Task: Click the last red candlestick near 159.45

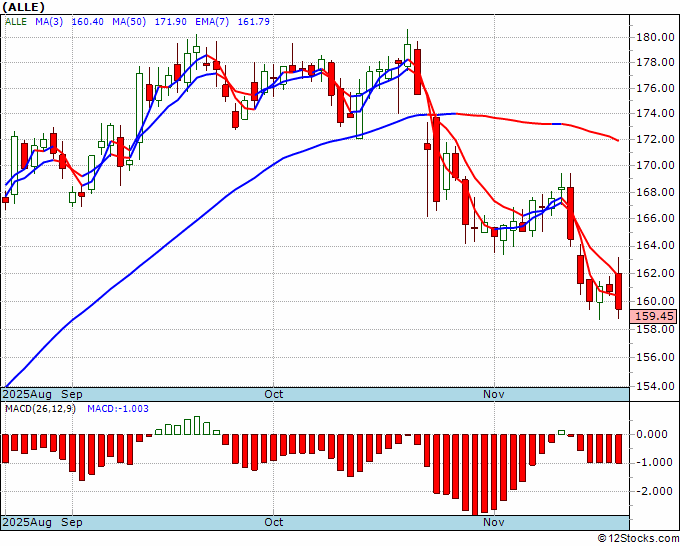Action: coord(618,291)
